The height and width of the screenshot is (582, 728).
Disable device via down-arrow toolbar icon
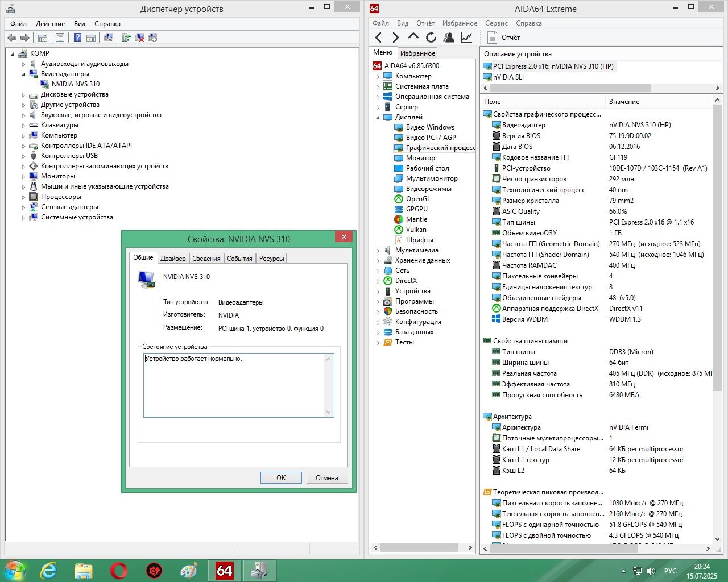152,38
